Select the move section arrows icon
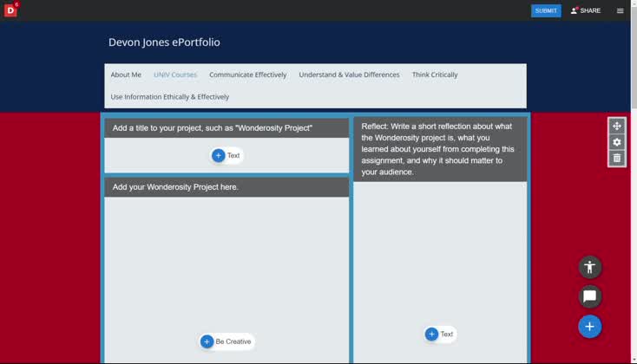 (617, 127)
